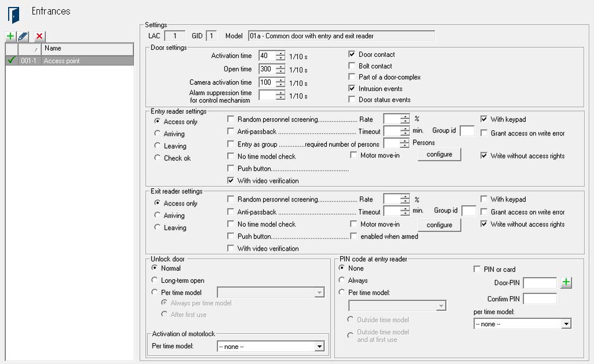Select Leaving in Exit reader settings

point(157,227)
